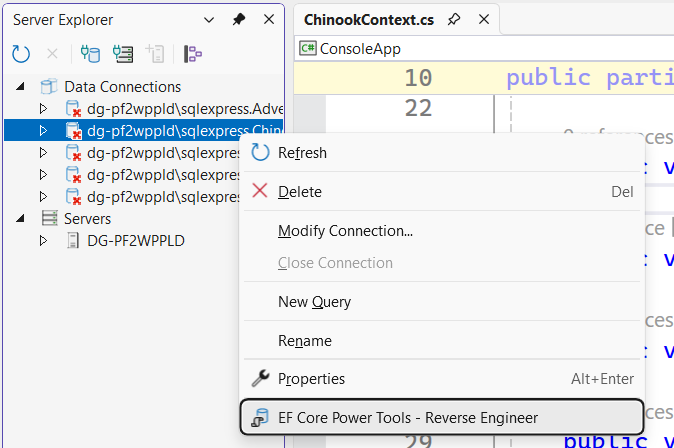Close the ChinookContext.cs tab
The height and width of the screenshot is (448, 674).
484,19
